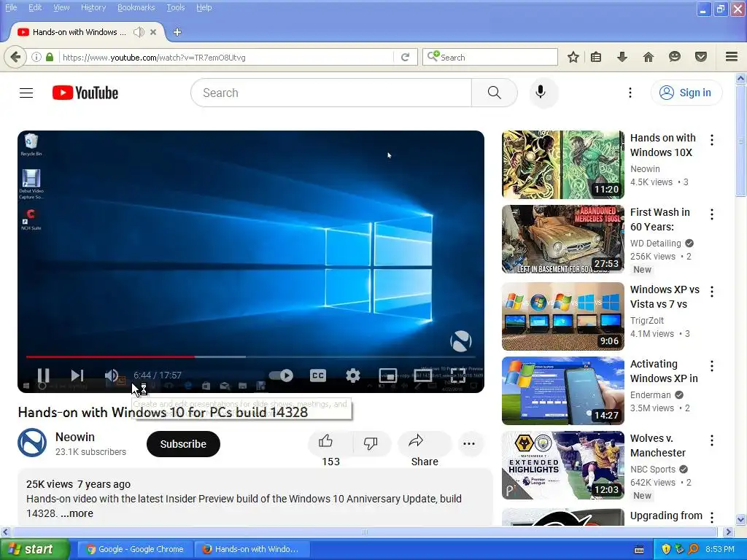
Task: Click the Sign in button
Action: pyautogui.click(x=686, y=93)
